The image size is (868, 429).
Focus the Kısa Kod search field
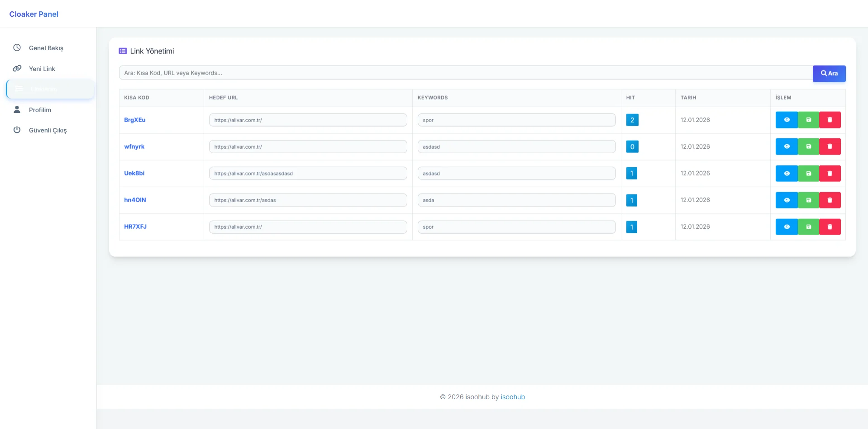click(x=465, y=73)
